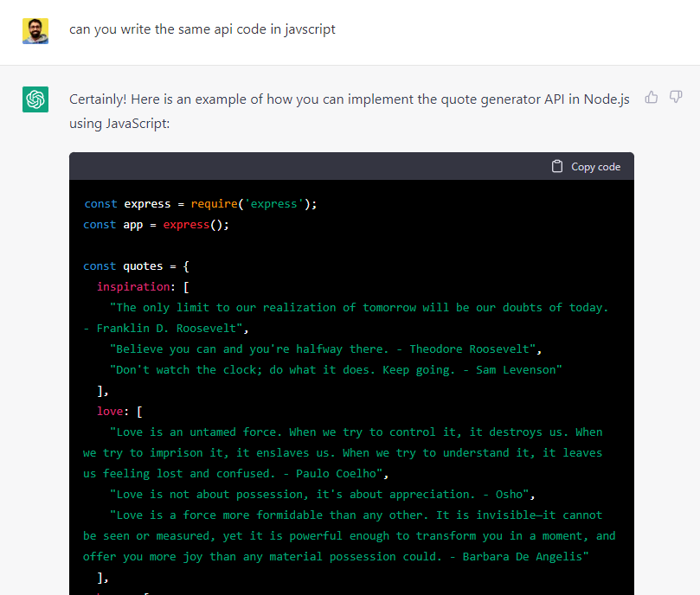Image resolution: width=700 pixels, height=595 pixels.
Task: Click the user message about javscript
Action: (x=202, y=29)
